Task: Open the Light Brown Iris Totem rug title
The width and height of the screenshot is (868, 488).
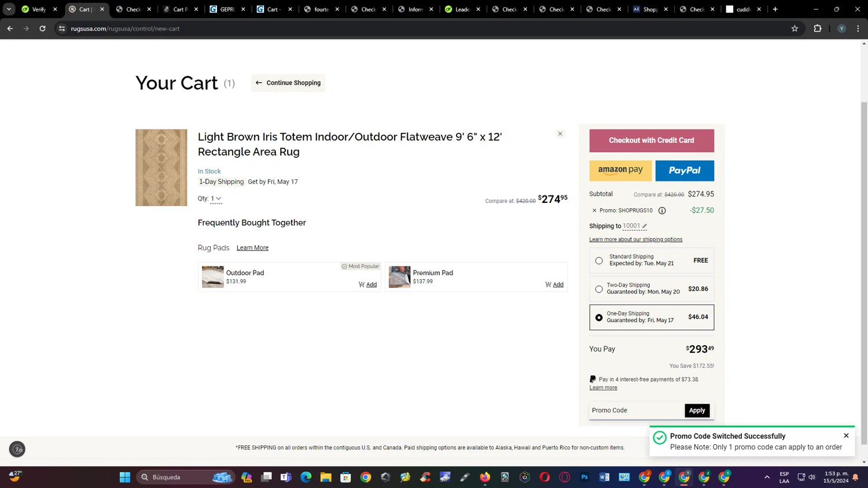Action: (350, 144)
